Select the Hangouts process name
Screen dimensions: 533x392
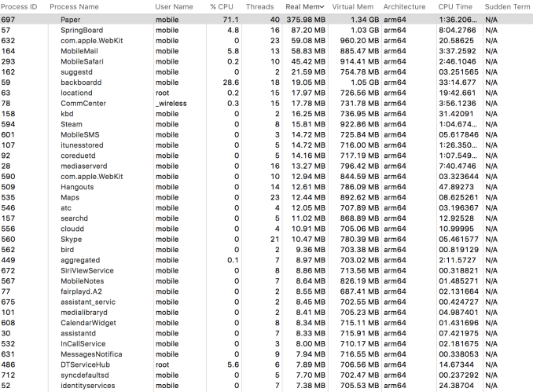coord(77,187)
